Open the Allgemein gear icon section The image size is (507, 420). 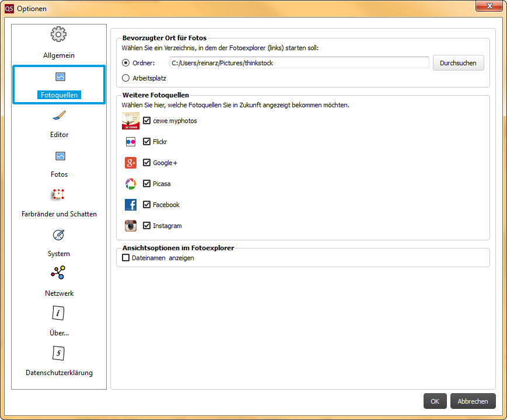coord(58,35)
